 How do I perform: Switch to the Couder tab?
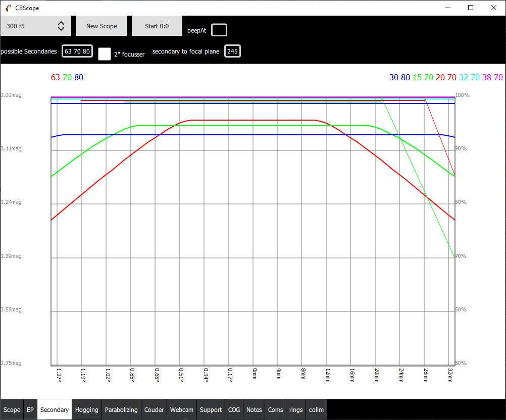click(154, 410)
